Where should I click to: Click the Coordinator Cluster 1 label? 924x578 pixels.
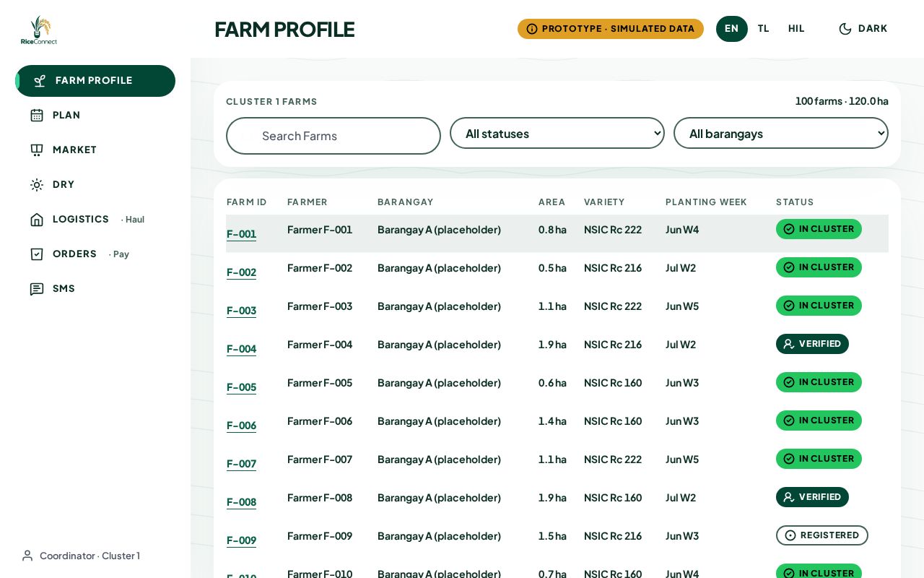tap(90, 556)
